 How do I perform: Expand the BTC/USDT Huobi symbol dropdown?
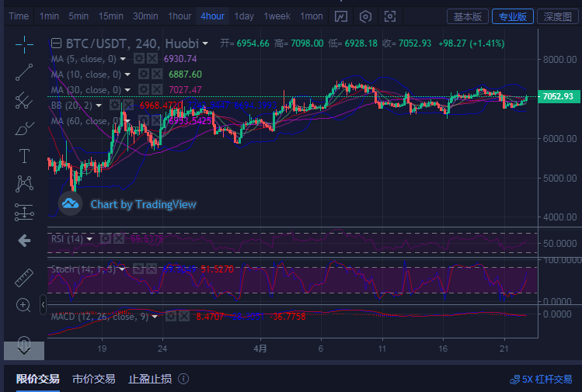point(205,43)
